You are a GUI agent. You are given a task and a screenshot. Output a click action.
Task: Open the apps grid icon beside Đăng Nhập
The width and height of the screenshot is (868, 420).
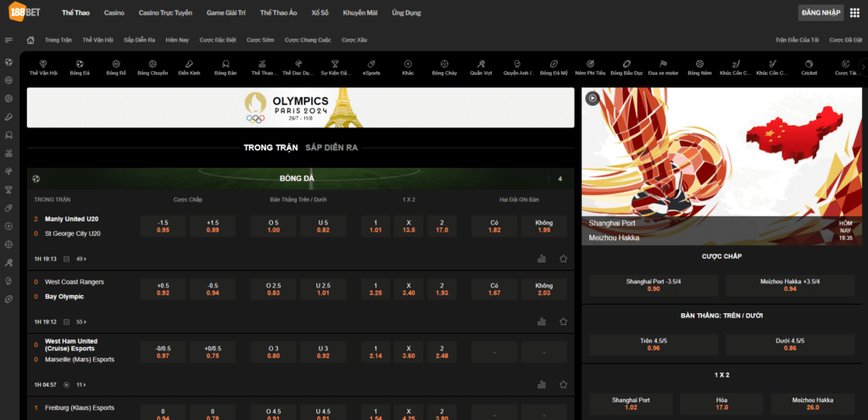point(854,13)
